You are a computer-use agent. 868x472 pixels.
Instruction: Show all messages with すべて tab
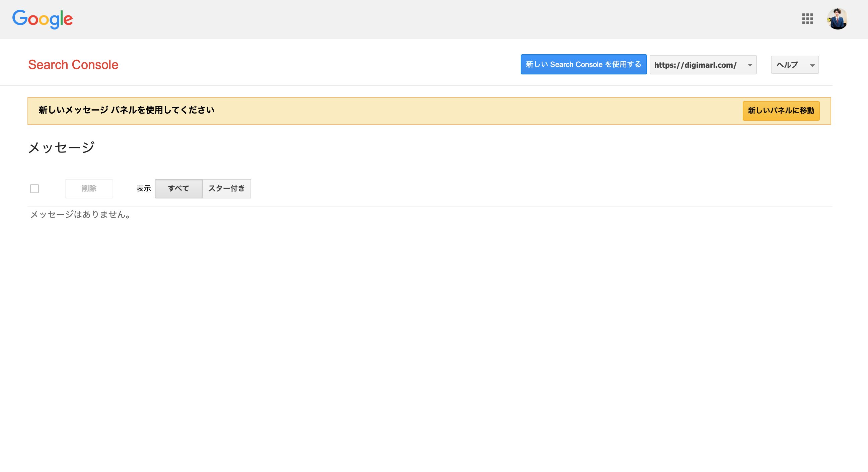click(178, 189)
